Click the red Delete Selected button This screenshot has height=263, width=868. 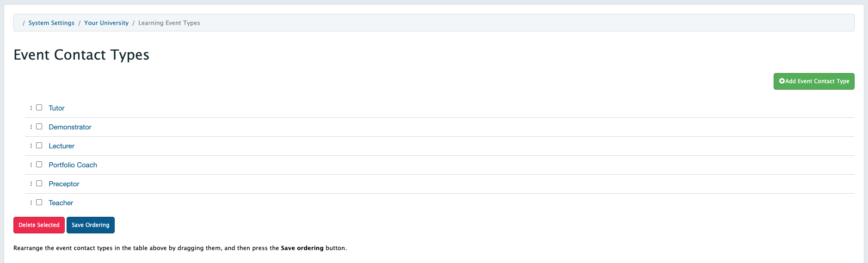[39, 225]
